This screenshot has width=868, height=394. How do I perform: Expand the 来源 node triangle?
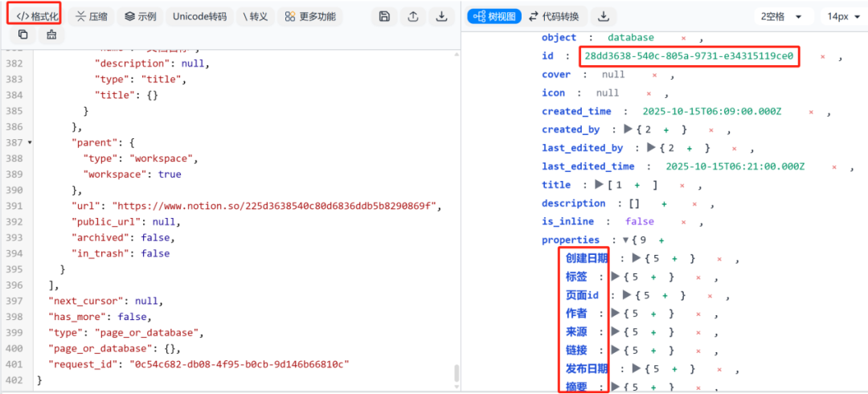click(x=615, y=332)
